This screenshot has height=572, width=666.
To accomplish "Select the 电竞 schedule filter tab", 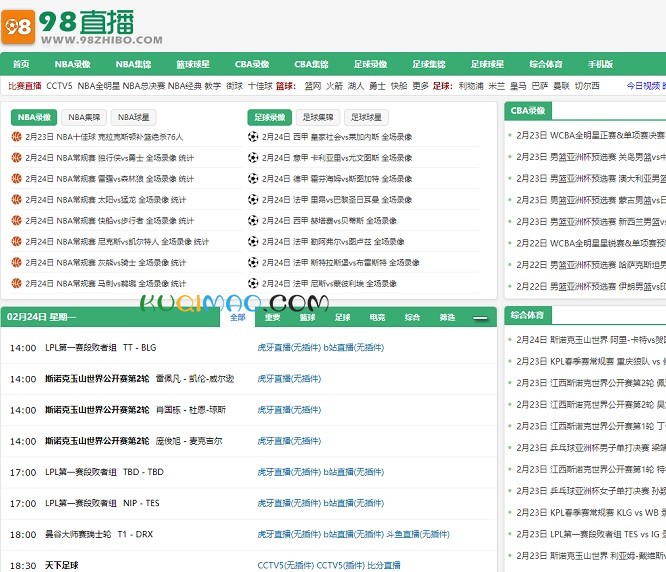I will [x=377, y=317].
